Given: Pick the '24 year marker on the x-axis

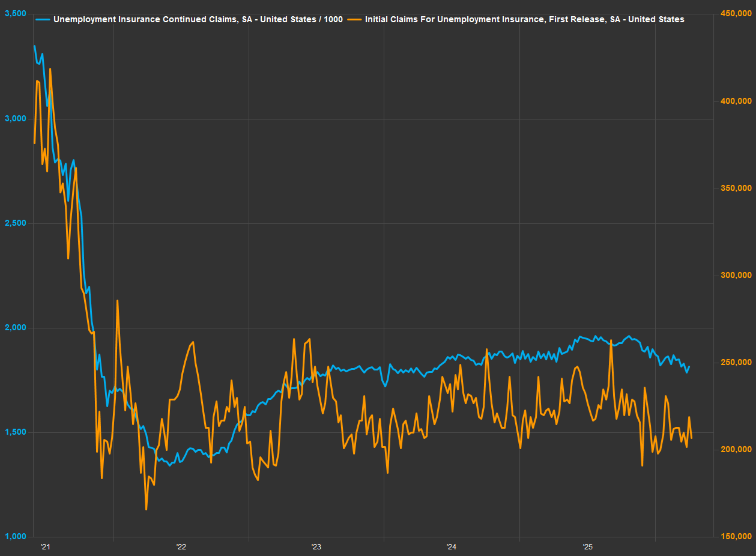Looking at the screenshot, I should [452, 547].
